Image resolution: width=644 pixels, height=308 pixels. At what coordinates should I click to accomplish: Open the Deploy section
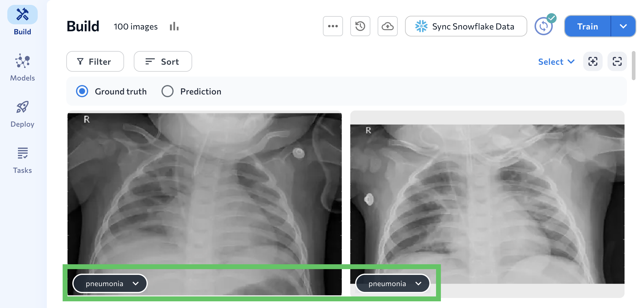[x=22, y=112]
